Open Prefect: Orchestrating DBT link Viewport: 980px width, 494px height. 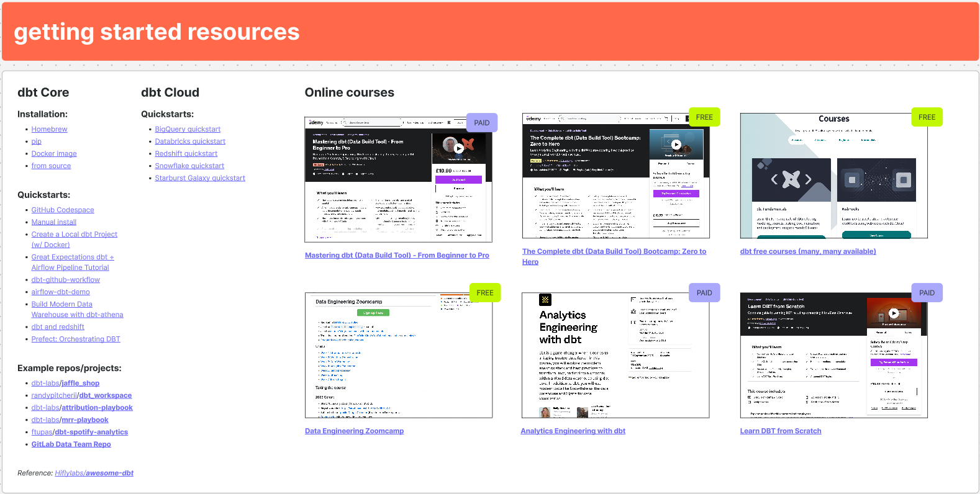(76, 339)
